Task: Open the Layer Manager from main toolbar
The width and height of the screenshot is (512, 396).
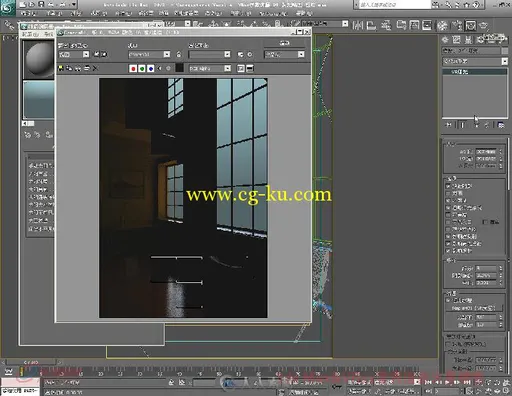Action: pos(386,25)
